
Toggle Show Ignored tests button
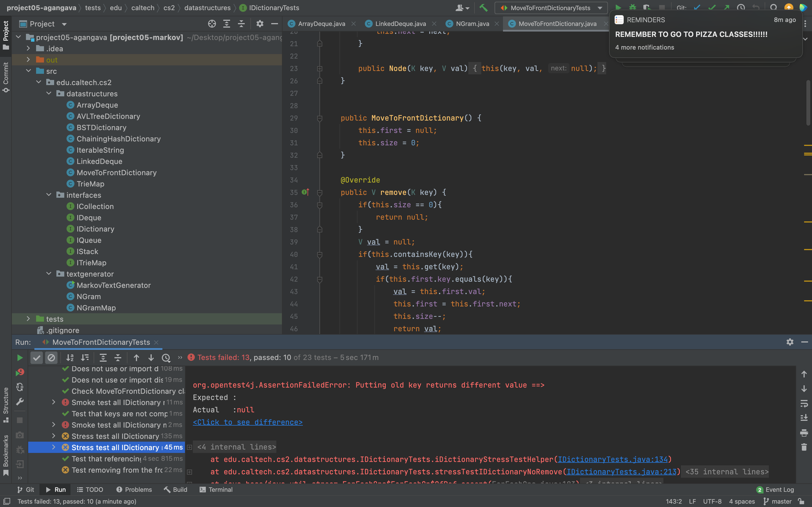click(x=51, y=358)
